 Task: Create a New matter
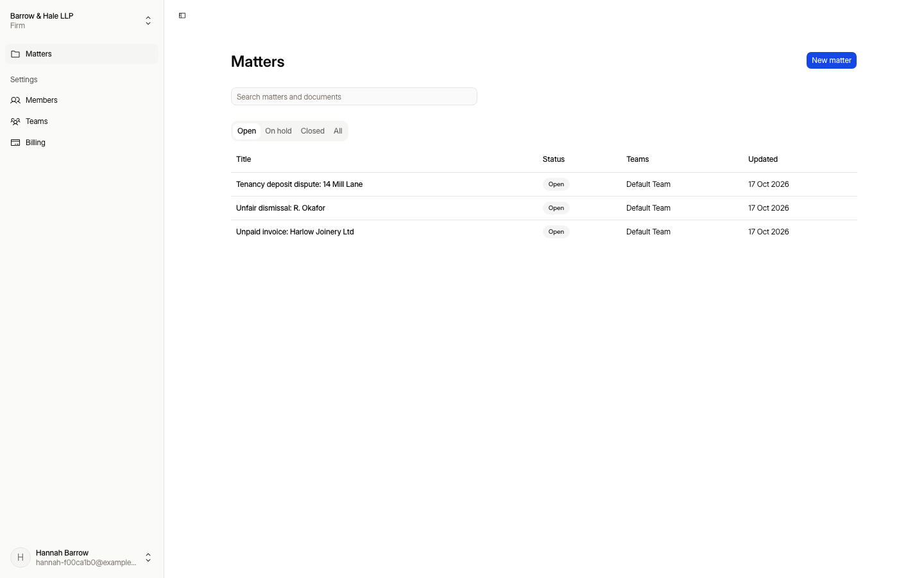(x=832, y=60)
